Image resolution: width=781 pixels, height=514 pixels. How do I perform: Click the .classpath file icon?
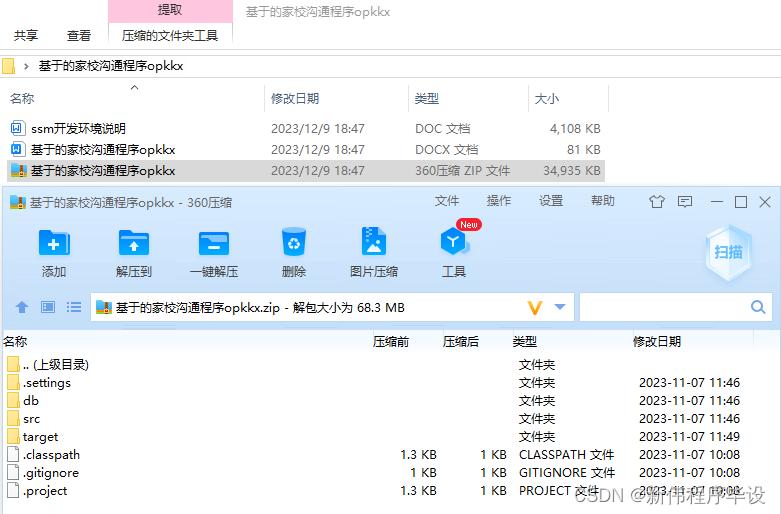click(x=13, y=454)
